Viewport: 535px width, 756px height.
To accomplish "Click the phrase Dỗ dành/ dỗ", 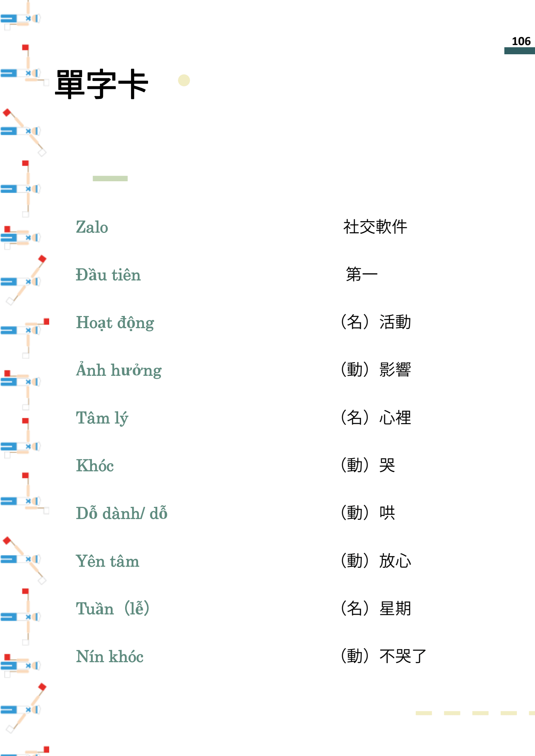I will 121,513.
